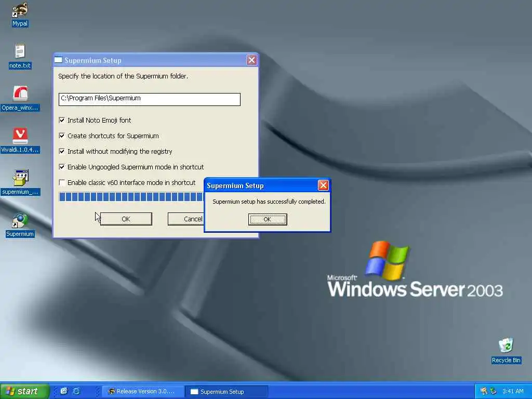The image size is (532, 399).
Task: Click the first system tray icon
Action: [484, 391]
